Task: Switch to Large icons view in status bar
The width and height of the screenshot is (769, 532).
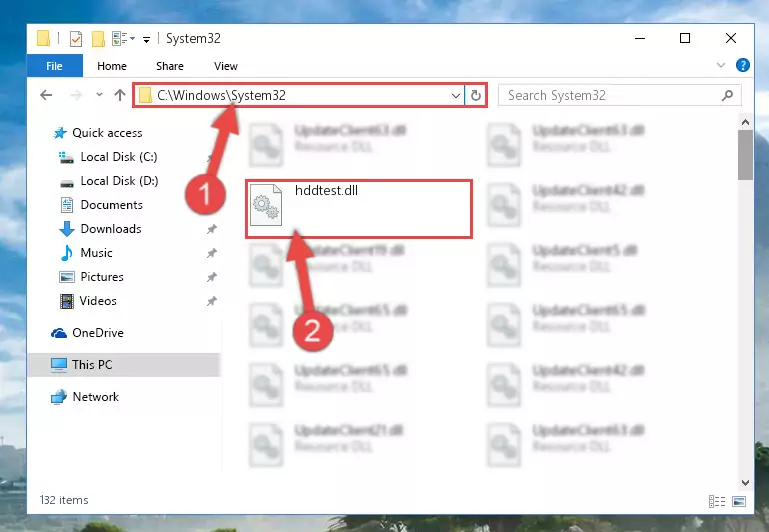Action: pos(739,501)
